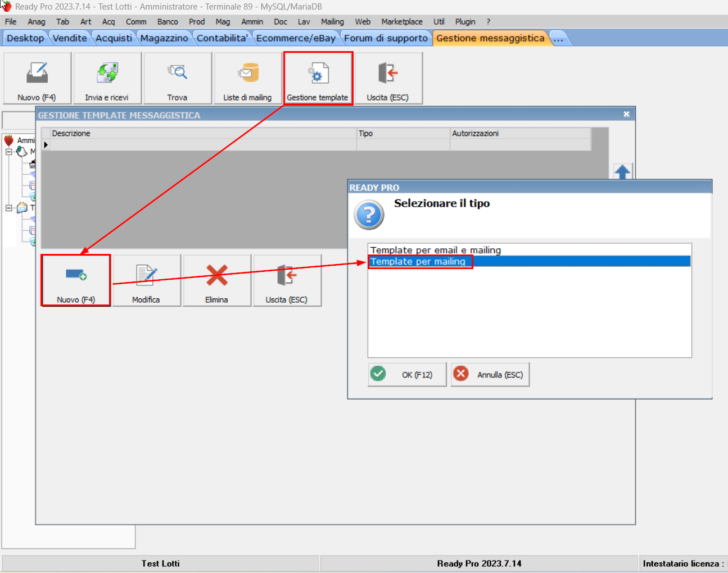The image size is (728, 573).
Task: Click "Ready Pro 2023.7.14" in the status bar
Action: click(x=480, y=563)
